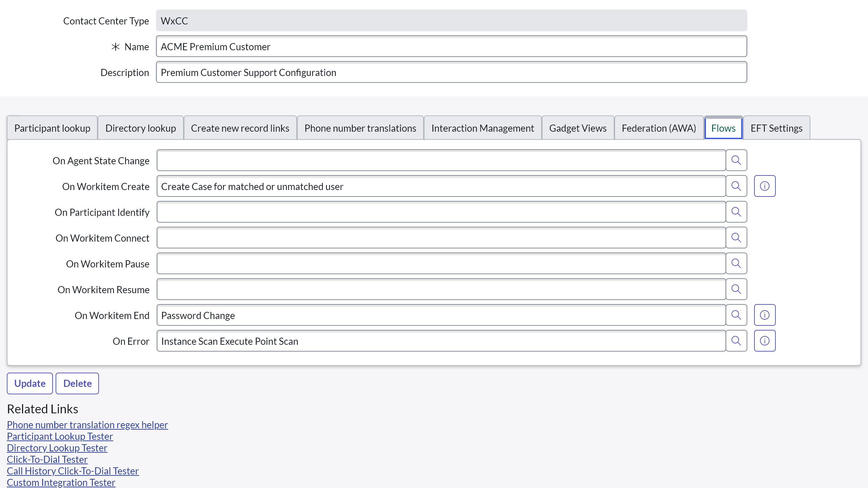Click search icon beside On Workitem End
Viewport: 868px width, 488px height.
click(x=736, y=315)
